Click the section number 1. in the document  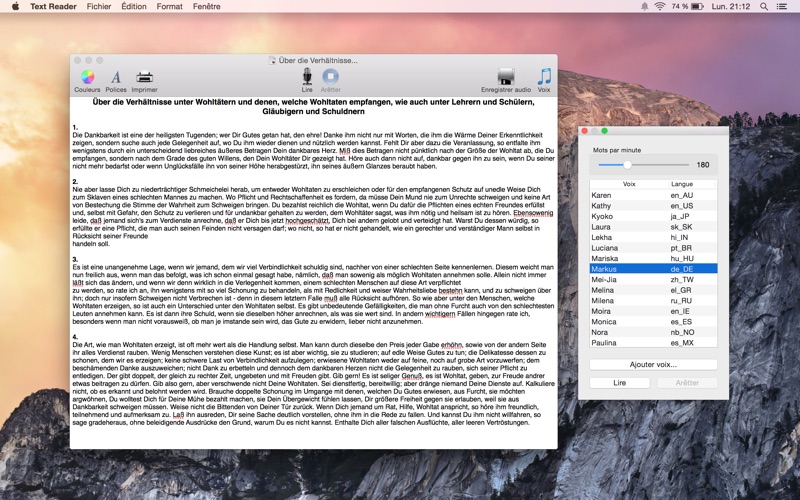pyautogui.click(x=75, y=128)
